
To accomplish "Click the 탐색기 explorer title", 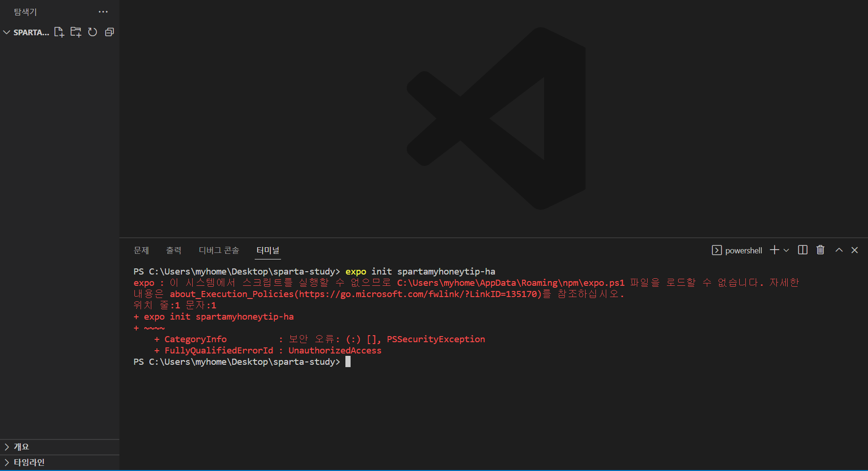I will click(25, 12).
